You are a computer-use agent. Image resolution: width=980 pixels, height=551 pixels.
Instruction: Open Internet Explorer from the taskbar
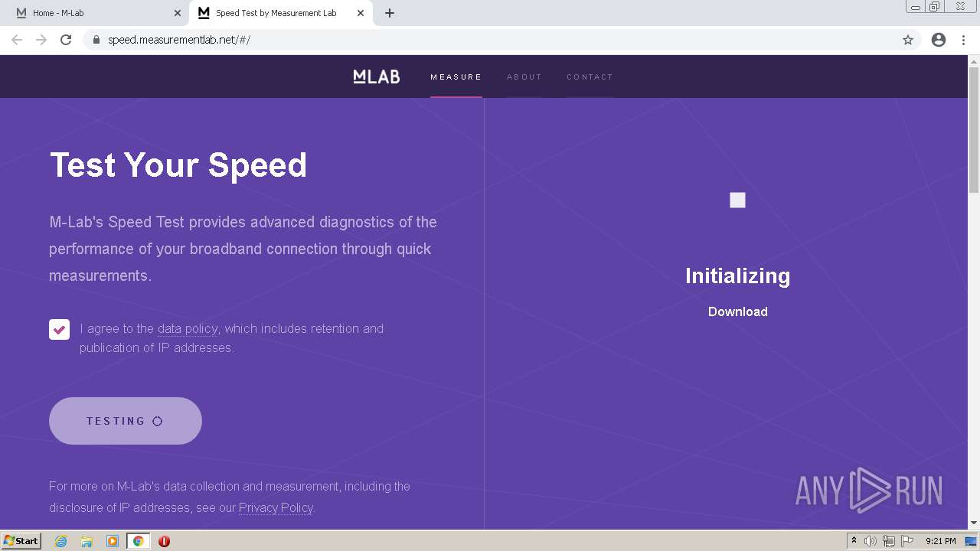(x=61, y=541)
